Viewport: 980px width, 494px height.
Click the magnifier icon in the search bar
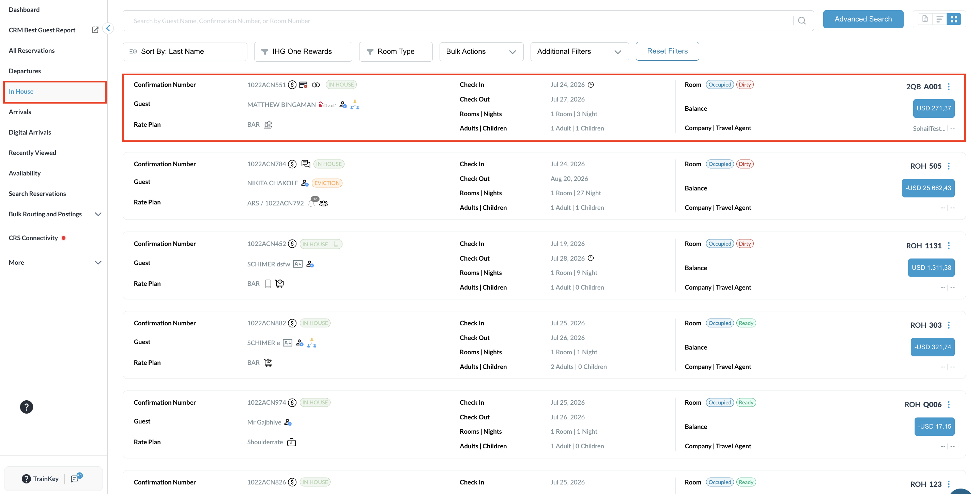pyautogui.click(x=801, y=21)
